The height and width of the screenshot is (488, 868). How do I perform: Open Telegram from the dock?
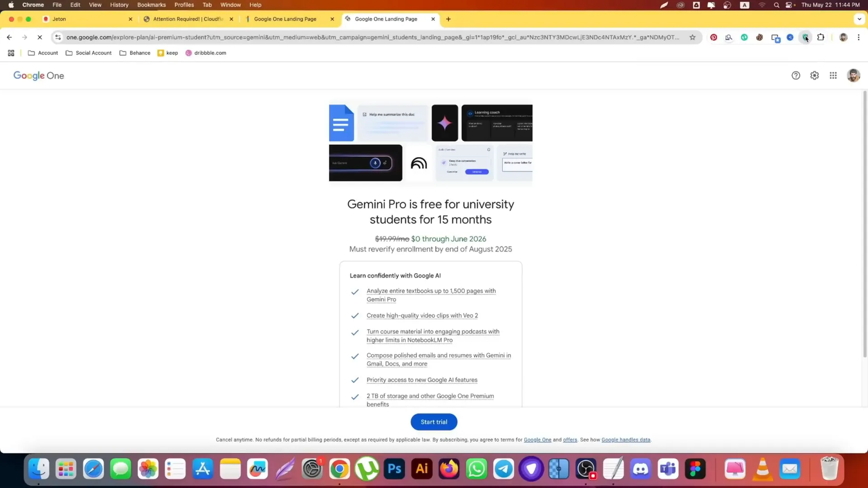click(x=503, y=469)
